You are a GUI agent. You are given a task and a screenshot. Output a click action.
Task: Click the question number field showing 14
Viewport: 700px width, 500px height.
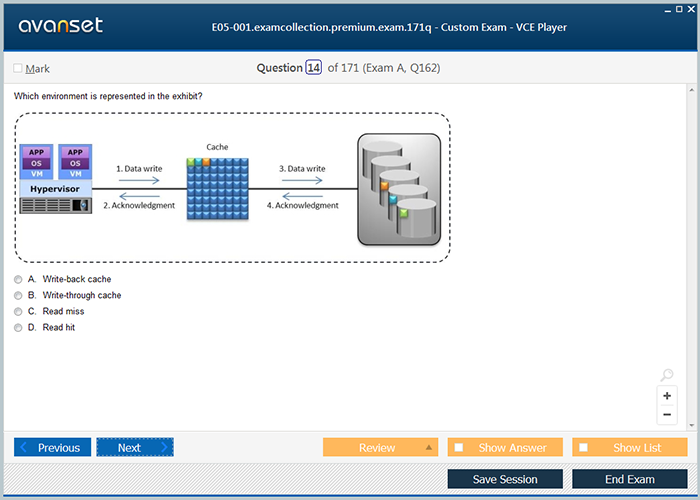(x=314, y=68)
